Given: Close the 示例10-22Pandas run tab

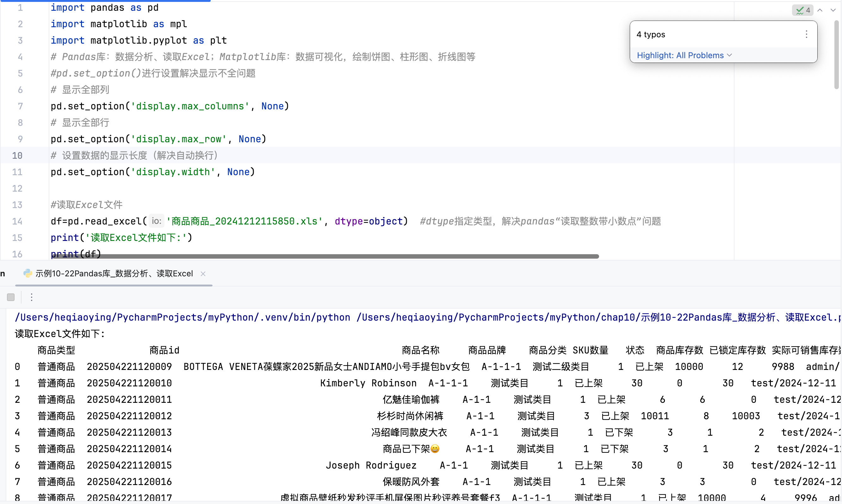Looking at the screenshot, I should [x=203, y=274].
